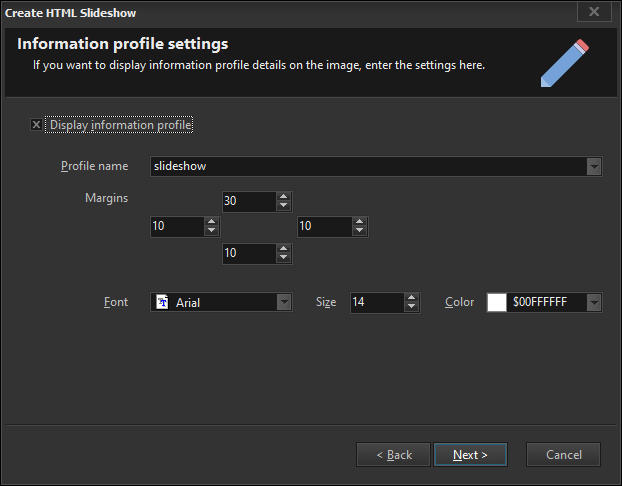The image size is (622, 486).
Task: Increase the bottom margin value
Action: pos(284,249)
